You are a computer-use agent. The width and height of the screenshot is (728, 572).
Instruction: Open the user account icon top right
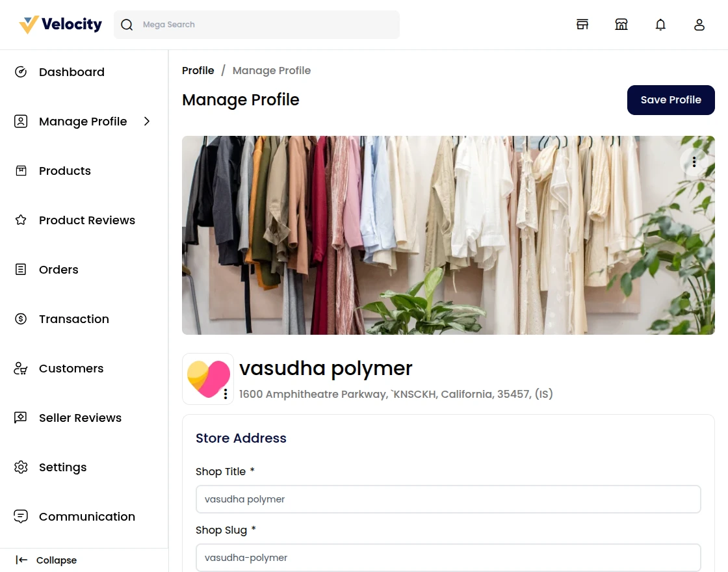(699, 24)
